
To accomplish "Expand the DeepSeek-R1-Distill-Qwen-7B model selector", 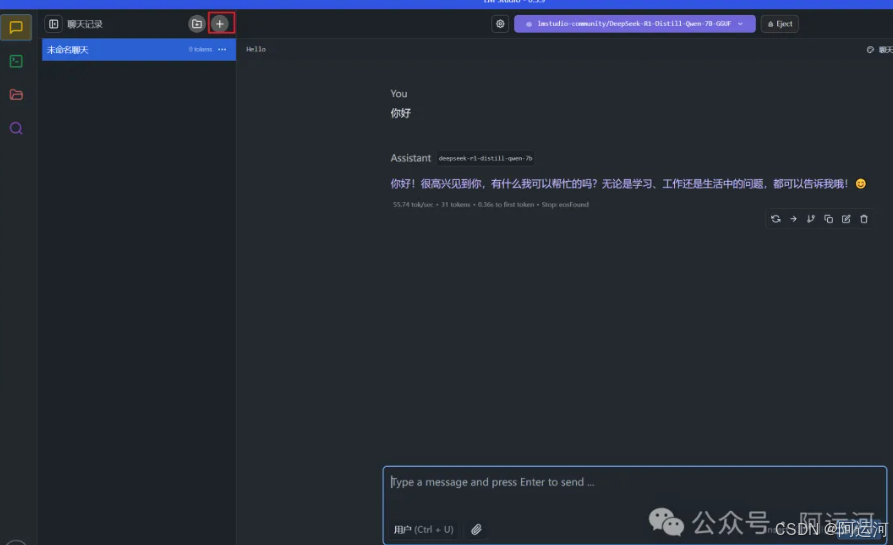I will [x=634, y=24].
